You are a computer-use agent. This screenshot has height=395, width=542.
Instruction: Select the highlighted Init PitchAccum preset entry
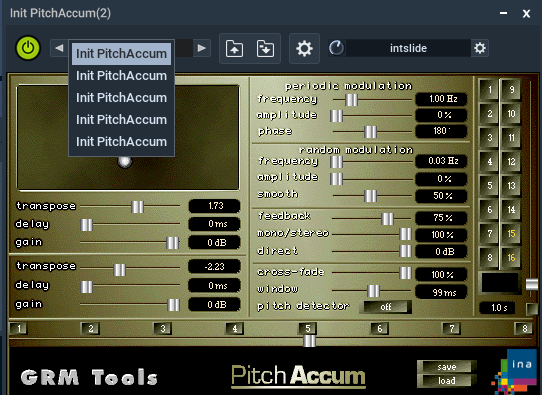[121, 54]
